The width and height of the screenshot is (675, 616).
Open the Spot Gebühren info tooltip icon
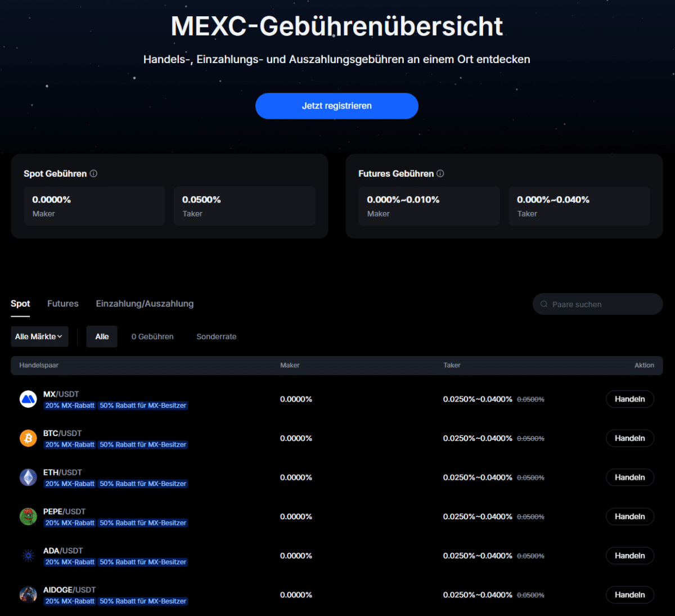(93, 174)
